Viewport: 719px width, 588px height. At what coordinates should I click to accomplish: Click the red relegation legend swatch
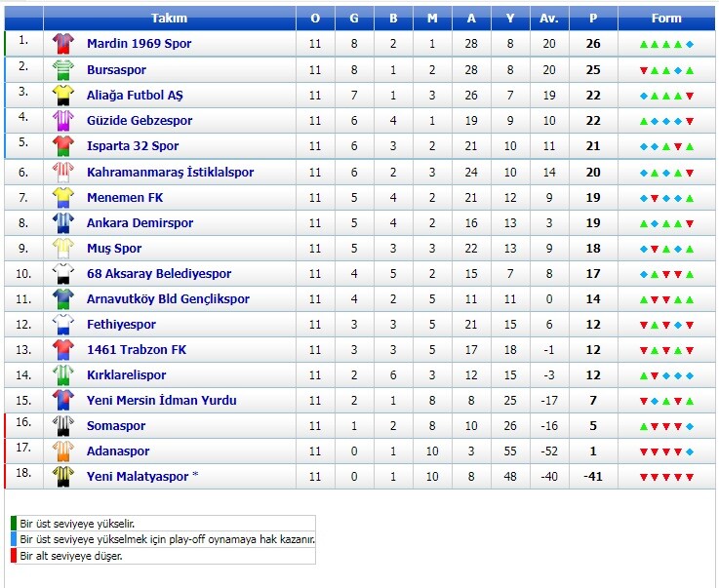coord(15,556)
